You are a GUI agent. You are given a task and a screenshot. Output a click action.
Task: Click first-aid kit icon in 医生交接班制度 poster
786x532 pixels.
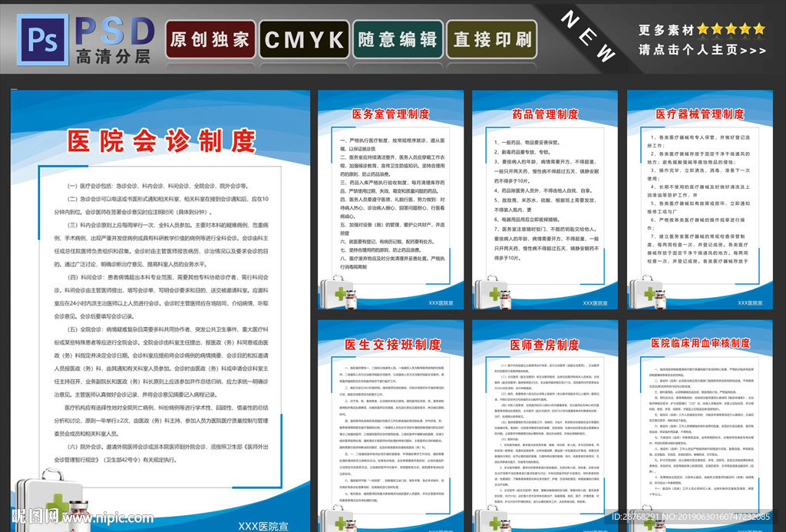[339, 518]
